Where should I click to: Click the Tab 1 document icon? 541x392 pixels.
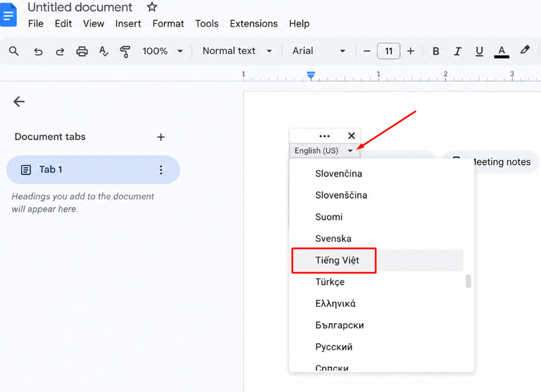click(26, 170)
